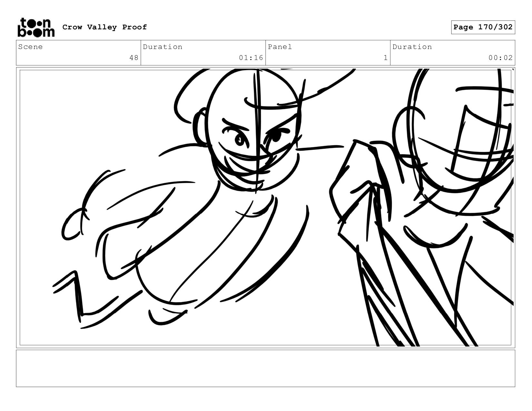Click the Toon Boom logo
Screen dimensions: 532x411
click(36, 27)
